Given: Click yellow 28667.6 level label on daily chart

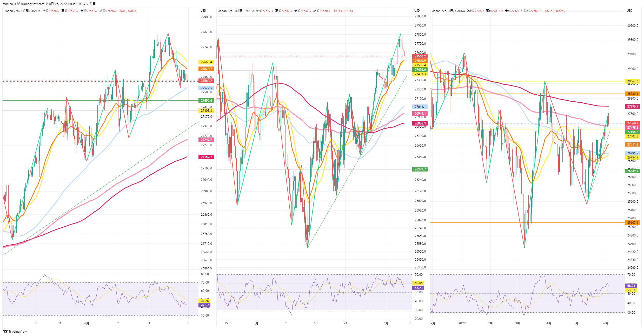Looking at the screenshot, I should click(633, 81).
